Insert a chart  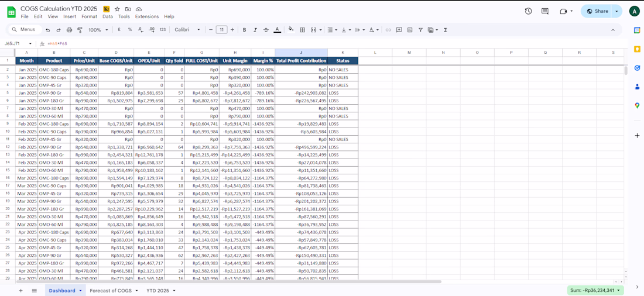click(x=410, y=30)
